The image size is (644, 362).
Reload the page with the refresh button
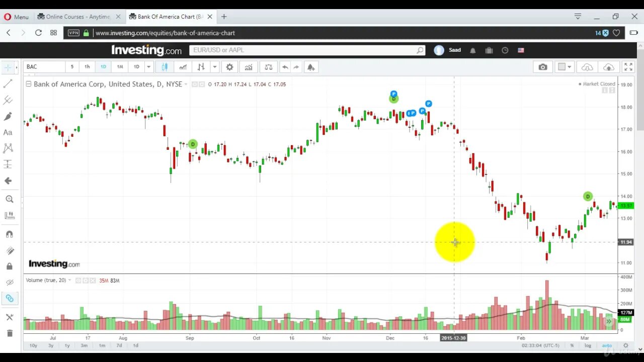pyautogui.click(x=38, y=33)
